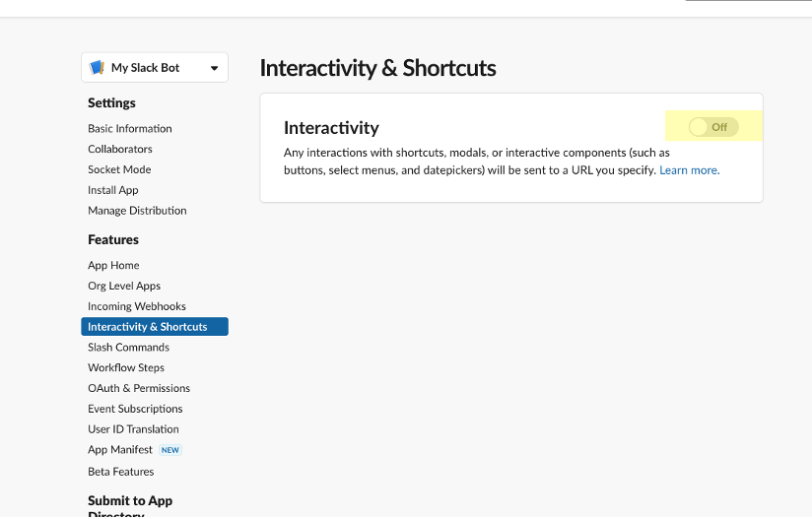Select Socket Mode in the sidebar

point(119,169)
